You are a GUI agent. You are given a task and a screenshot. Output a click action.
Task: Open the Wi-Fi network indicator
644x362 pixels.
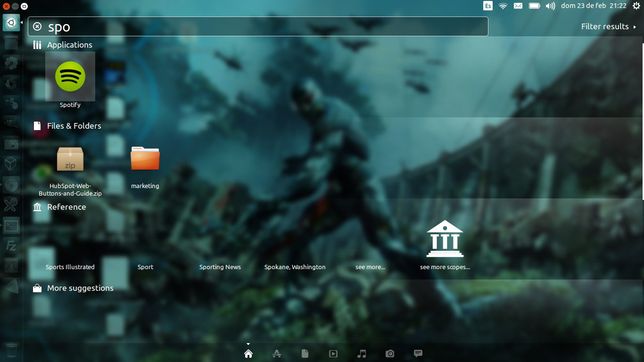[503, 6]
